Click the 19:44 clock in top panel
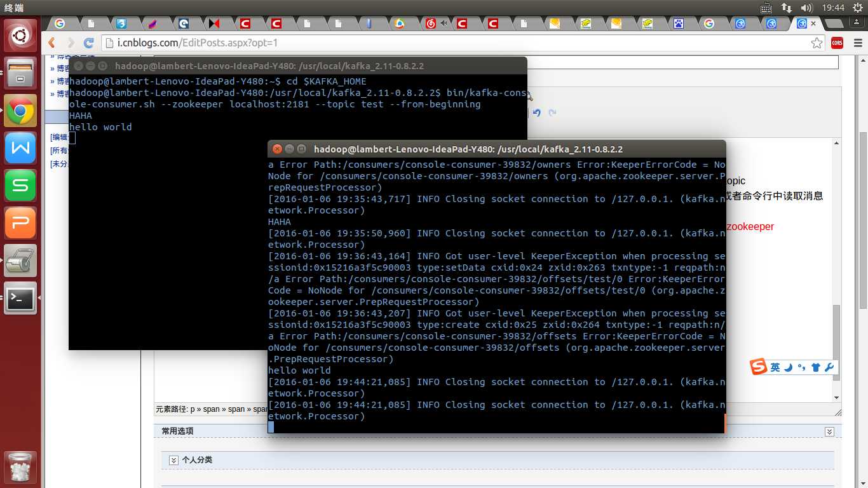The height and width of the screenshot is (488, 868). pyautogui.click(x=833, y=8)
